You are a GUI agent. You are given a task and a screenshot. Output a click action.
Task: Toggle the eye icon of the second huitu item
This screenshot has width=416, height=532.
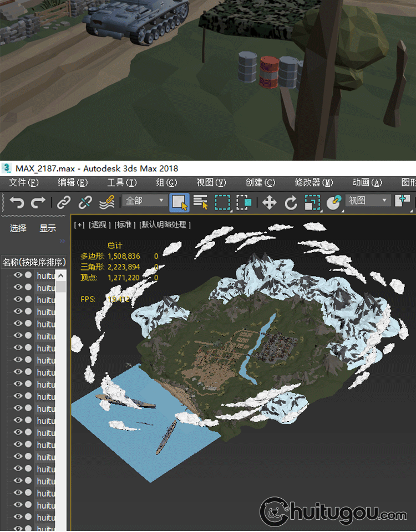18,288
